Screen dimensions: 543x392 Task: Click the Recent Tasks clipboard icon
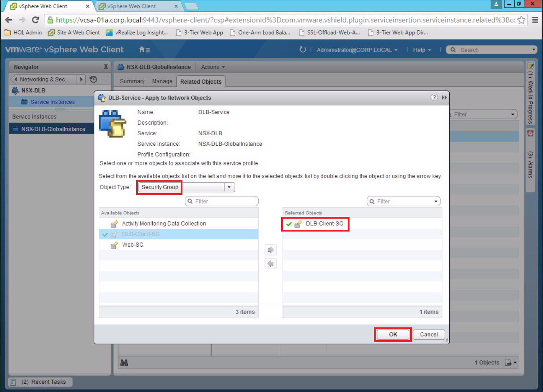coord(13,382)
